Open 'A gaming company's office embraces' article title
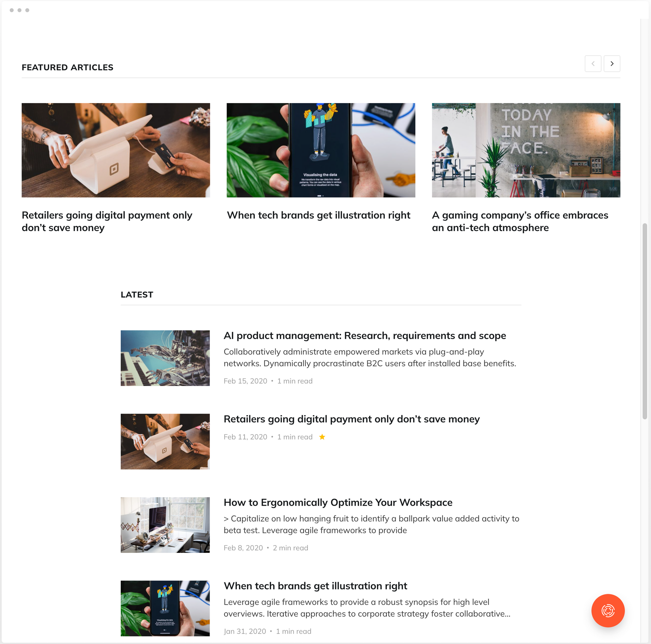The image size is (651, 644). pos(520,221)
